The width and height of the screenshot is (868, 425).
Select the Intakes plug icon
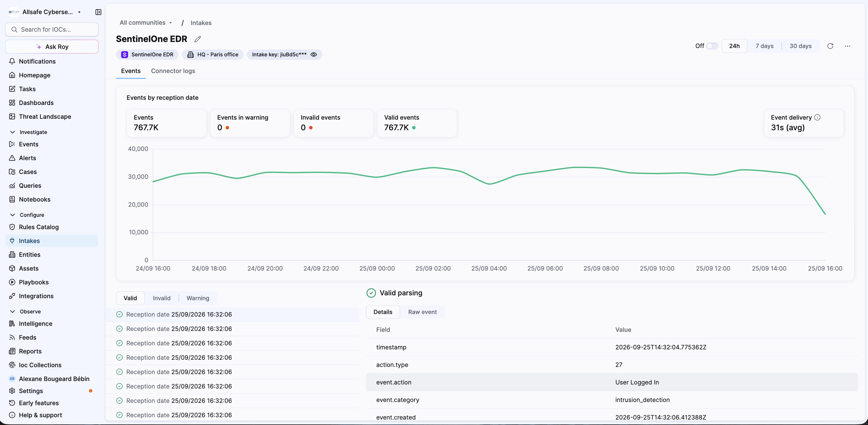pos(12,241)
